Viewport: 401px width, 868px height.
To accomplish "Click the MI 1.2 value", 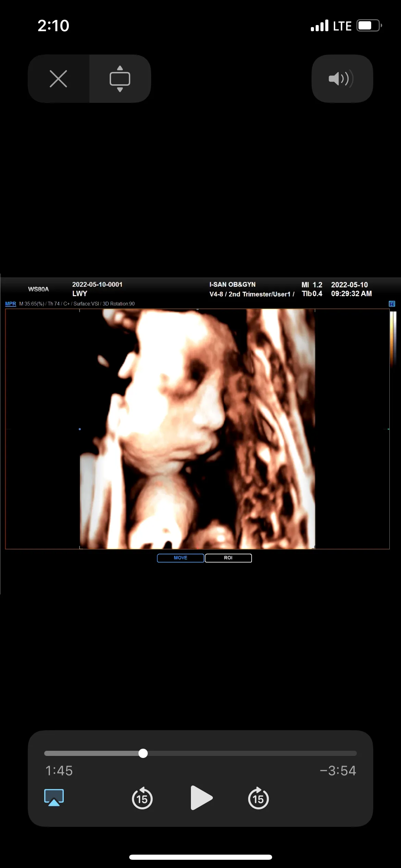I will (x=312, y=285).
